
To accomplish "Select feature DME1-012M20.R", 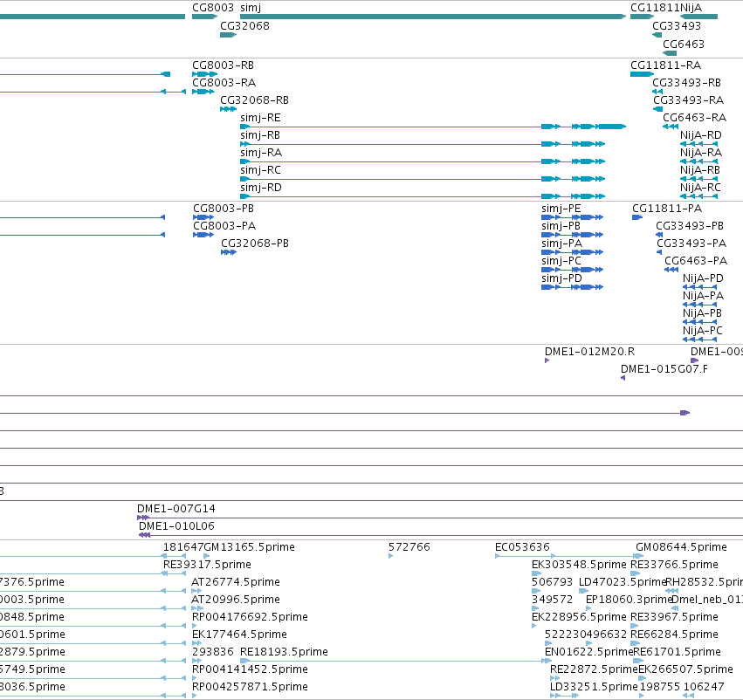I will pyautogui.click(x=589, y=352).
